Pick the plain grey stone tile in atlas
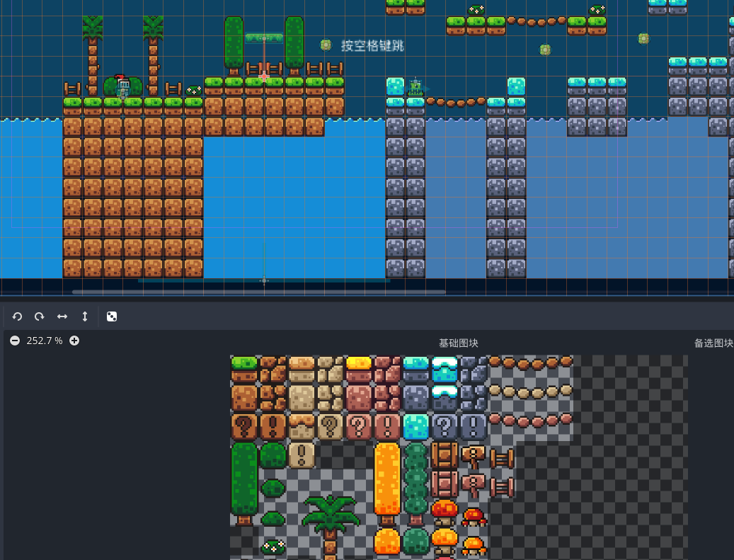Image resolution: width=734 pixels, height=560 pixels. pos(415,398)
